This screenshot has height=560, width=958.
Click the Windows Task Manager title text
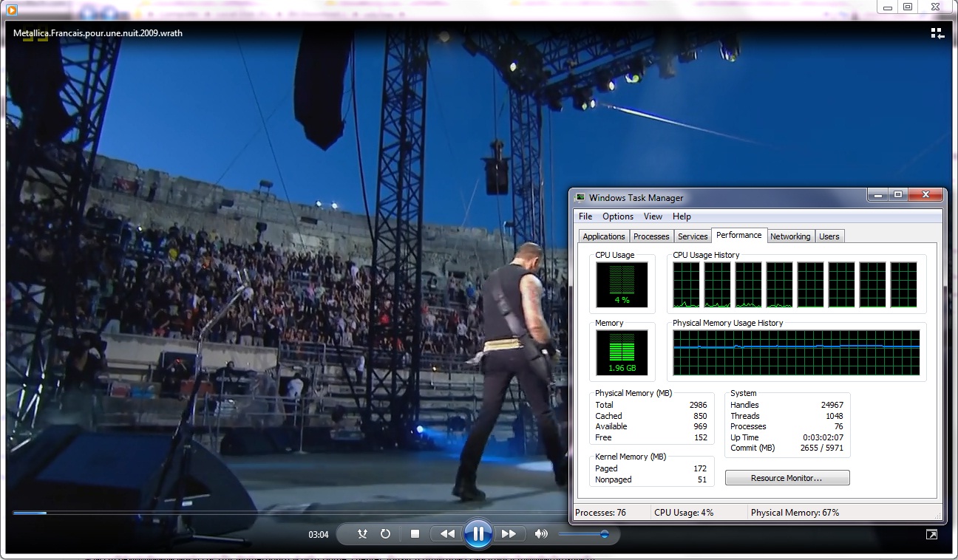point(636,198)
